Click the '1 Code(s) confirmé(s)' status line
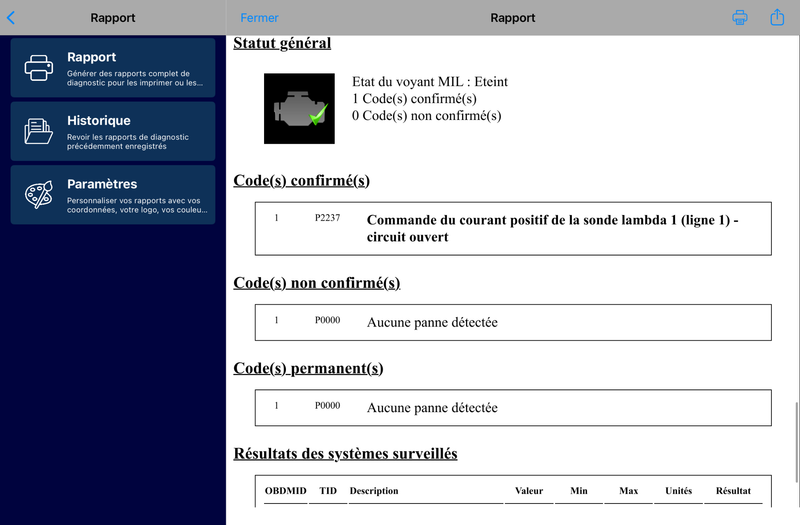Image resolution: width=800 pixels, height=525 pixels. click(414, 98)
